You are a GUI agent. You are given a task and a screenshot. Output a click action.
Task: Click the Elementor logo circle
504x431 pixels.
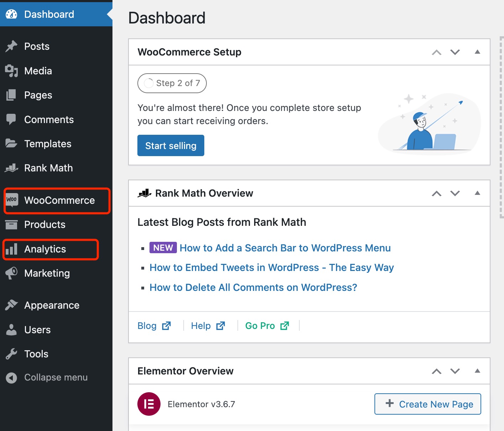point(149,404)
